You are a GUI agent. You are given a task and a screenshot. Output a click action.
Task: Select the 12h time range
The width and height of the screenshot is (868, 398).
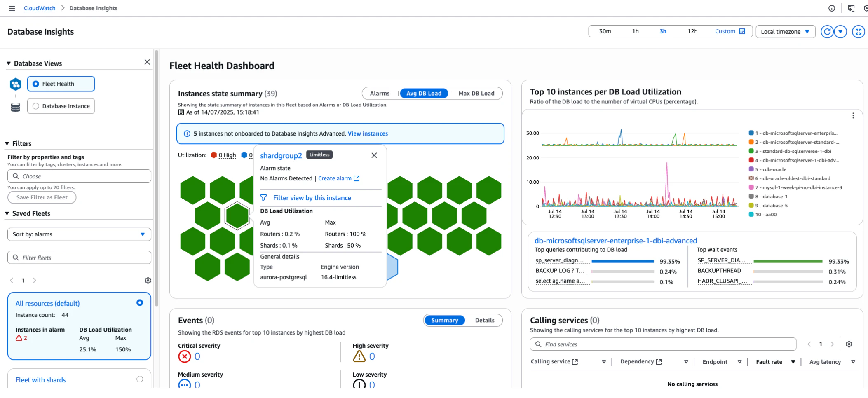tap(693, 31)
